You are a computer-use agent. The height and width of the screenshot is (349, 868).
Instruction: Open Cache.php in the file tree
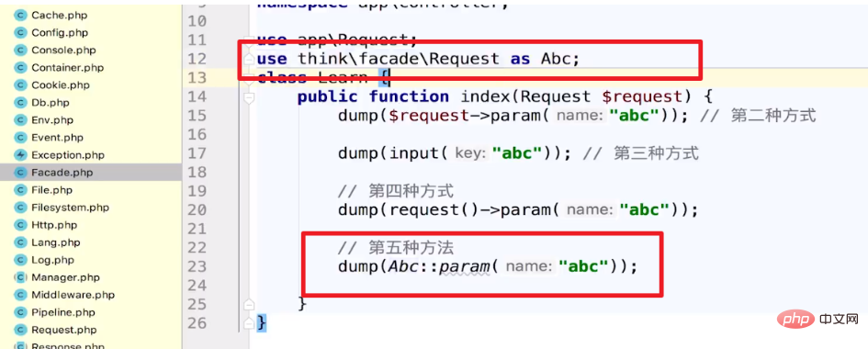pyautogui.click(x=59, y=15)
